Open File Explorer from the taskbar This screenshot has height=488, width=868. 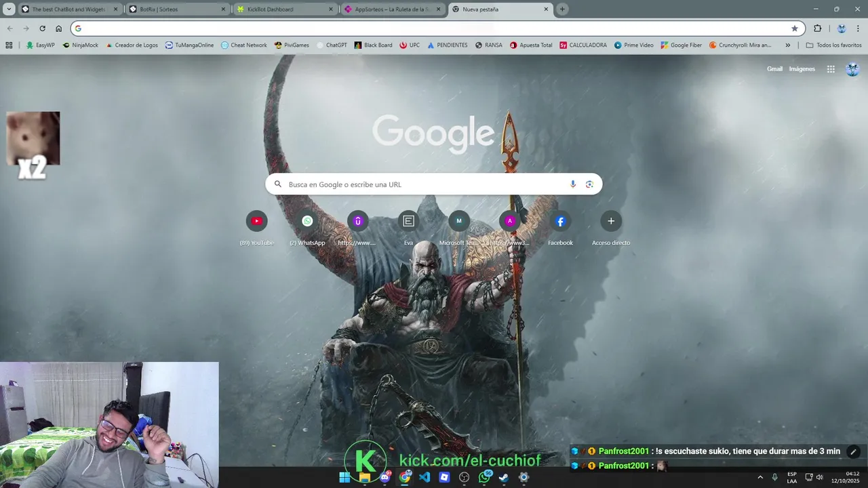click(x=365, y=477)
